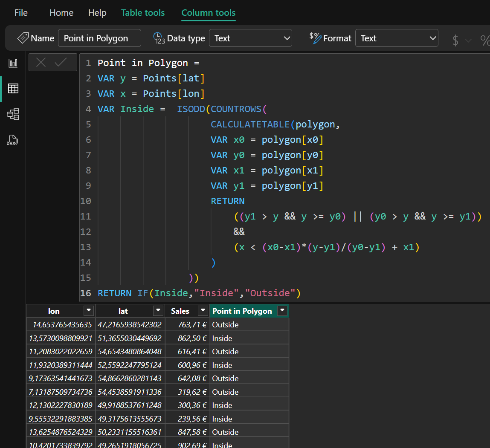Open the lon column filter dropdown

[89, 311]
